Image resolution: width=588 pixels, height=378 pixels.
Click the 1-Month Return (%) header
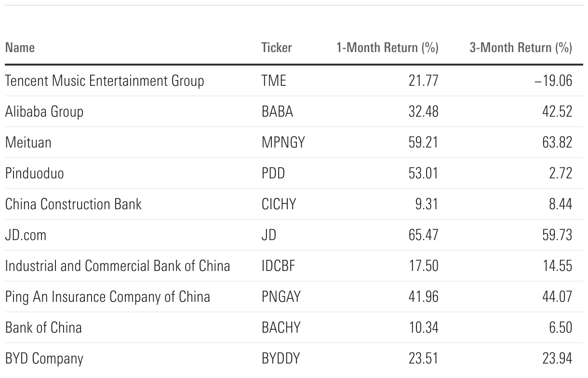(387, 48)
